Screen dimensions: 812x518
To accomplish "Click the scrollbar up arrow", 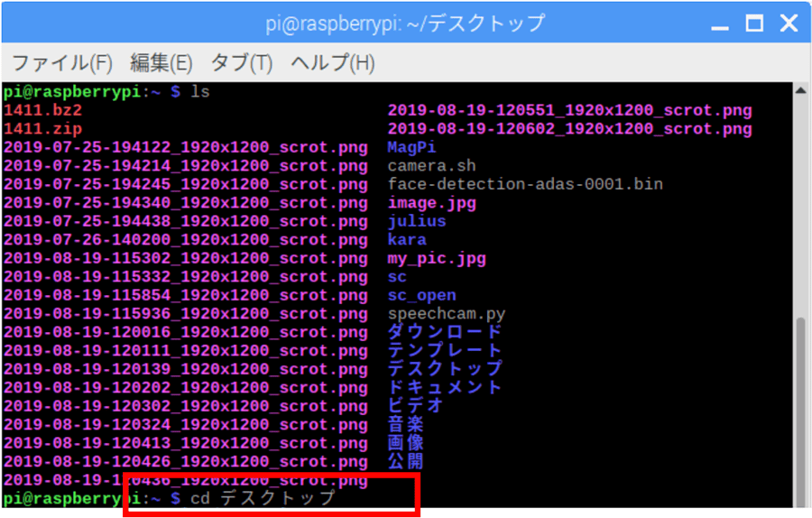I will (x=800, y=90).
